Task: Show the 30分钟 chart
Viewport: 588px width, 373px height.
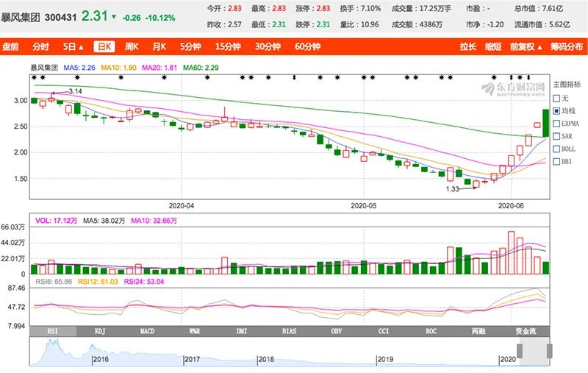Action: [x=268, y=46]
